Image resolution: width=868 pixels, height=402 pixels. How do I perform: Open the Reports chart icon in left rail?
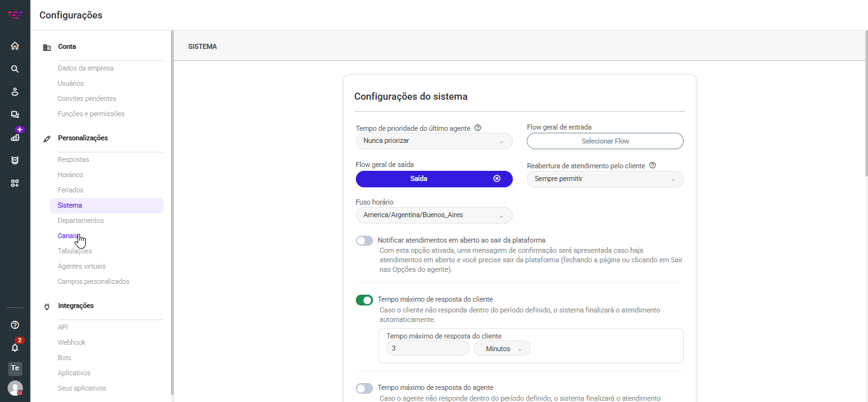coord(15,137)
